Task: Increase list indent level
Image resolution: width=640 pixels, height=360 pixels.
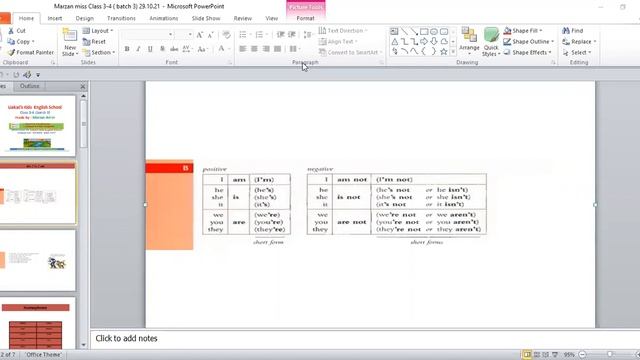Action: pyautogui.click(x=292, y=35)
